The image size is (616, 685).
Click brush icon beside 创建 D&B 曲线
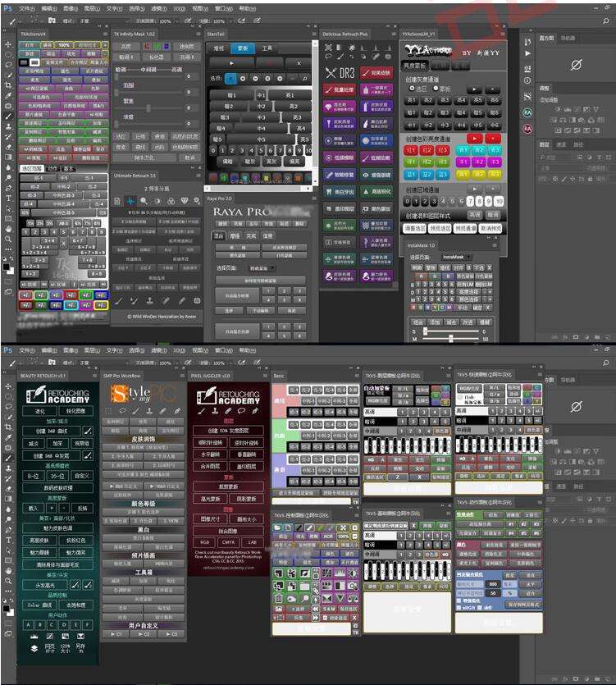pyautogui.click(x=88, y=432)
